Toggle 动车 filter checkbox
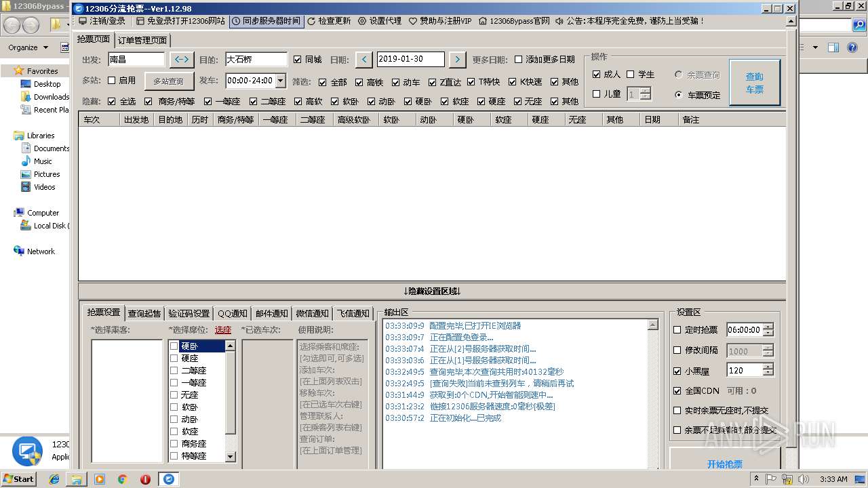 point(396,82)
